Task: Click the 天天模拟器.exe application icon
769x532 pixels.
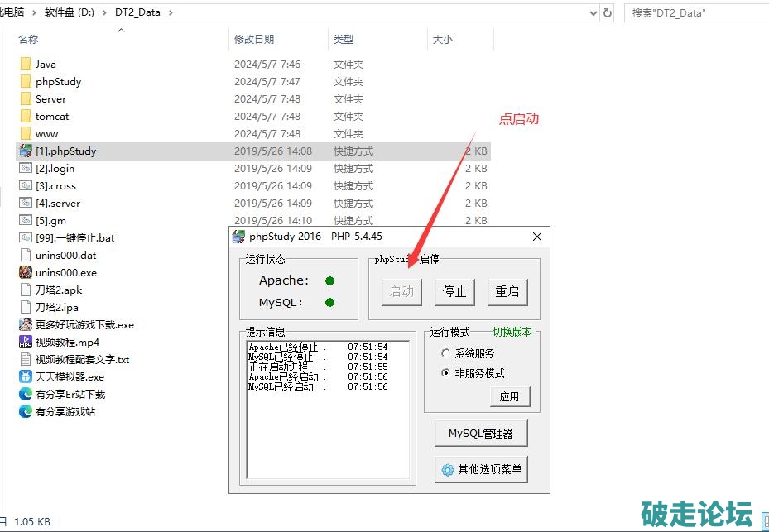Action: tap(26, 377)
